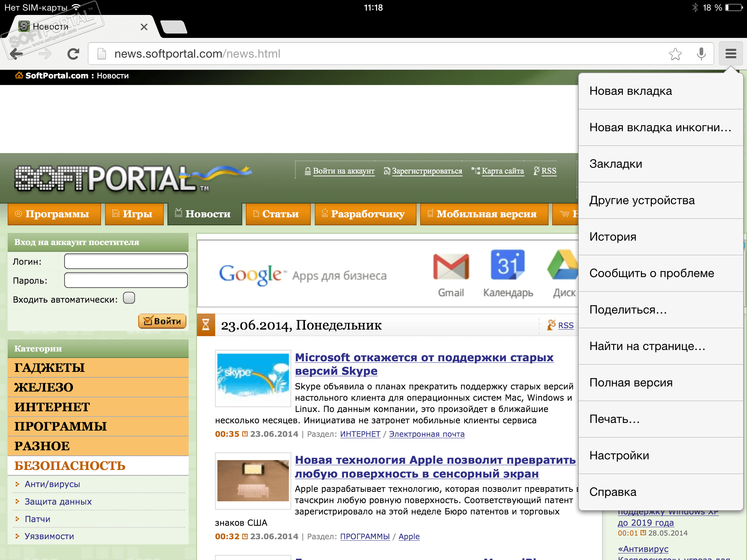Click the Gmail icon in banner
Viewport: 747px width, 560px height.
(451, 267)
